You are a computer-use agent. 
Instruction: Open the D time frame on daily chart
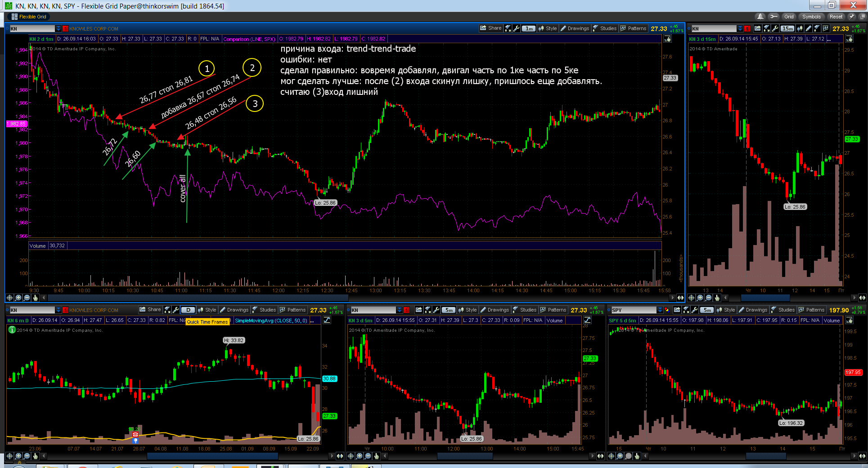click(x=188, y=310)
